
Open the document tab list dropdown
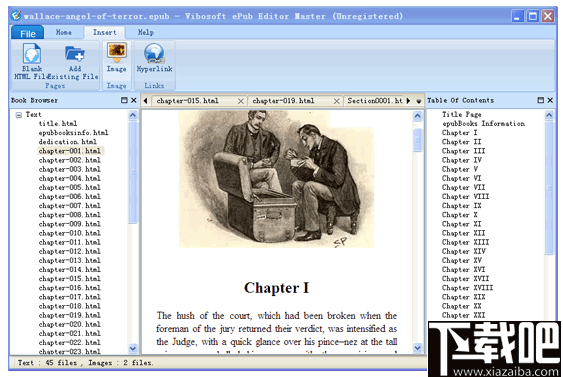419,101
